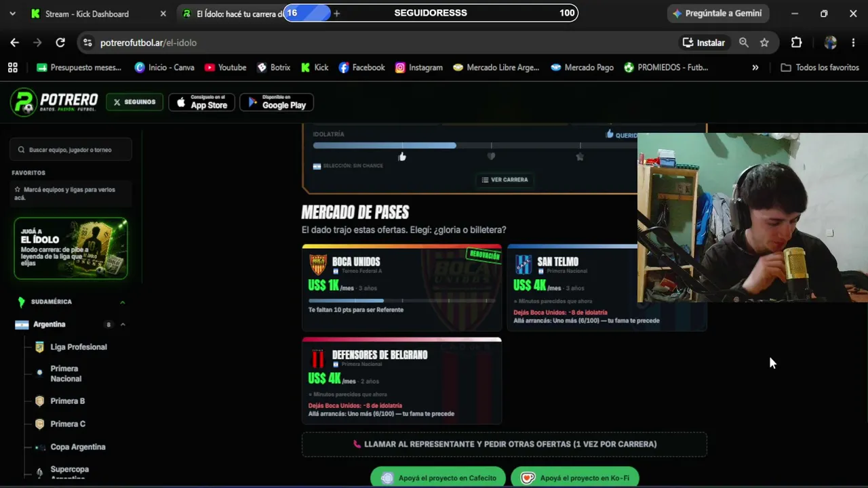Viewport: 868px width, 488px height.
Task: Open the Chrome three-dot menu
Action: (x=853, y=43)
